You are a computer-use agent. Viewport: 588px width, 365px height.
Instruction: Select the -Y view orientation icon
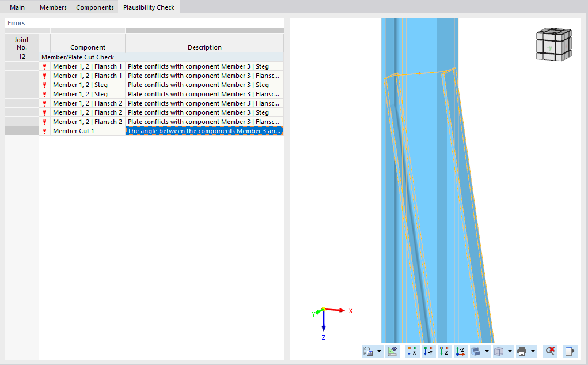[428, 351]
